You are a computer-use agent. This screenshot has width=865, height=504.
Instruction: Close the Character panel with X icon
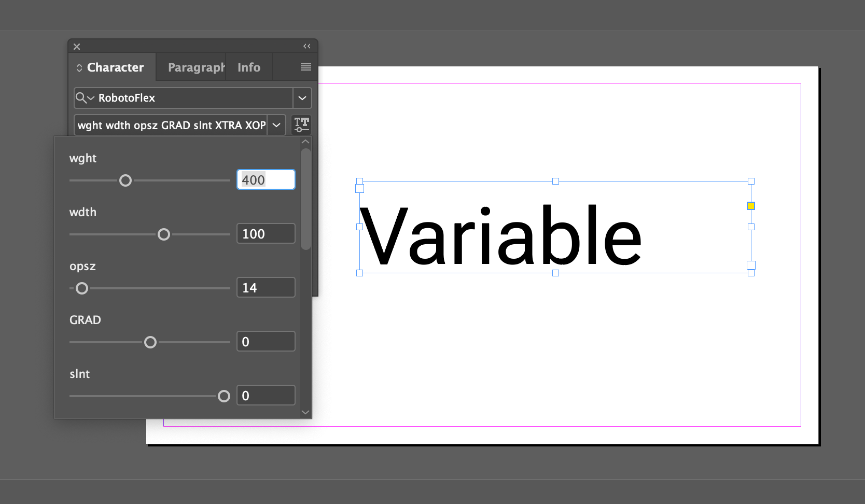point(77,47)
